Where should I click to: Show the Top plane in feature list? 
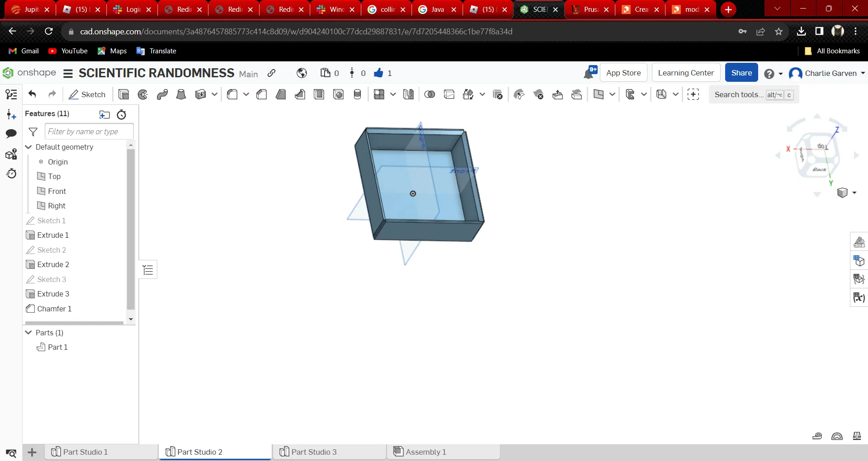coord(54,176)
